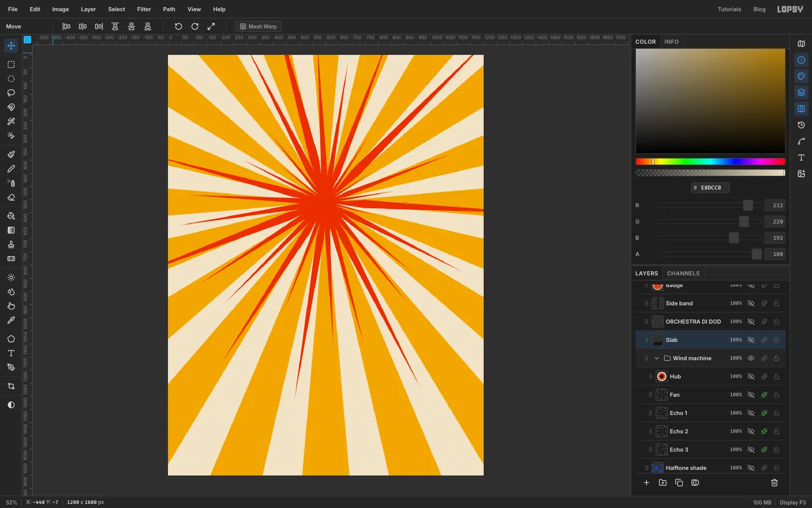The image size is (812, 508).
Task: Select the Eraser tool
Action: 11,197
